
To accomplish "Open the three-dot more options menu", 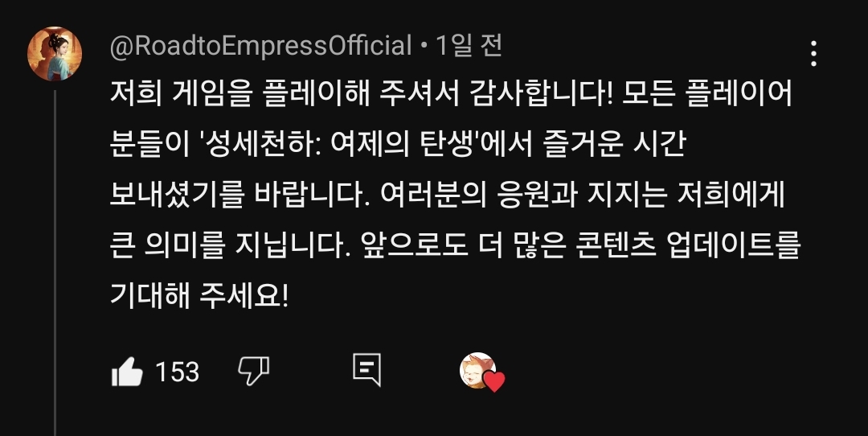I will click(813, 54).
